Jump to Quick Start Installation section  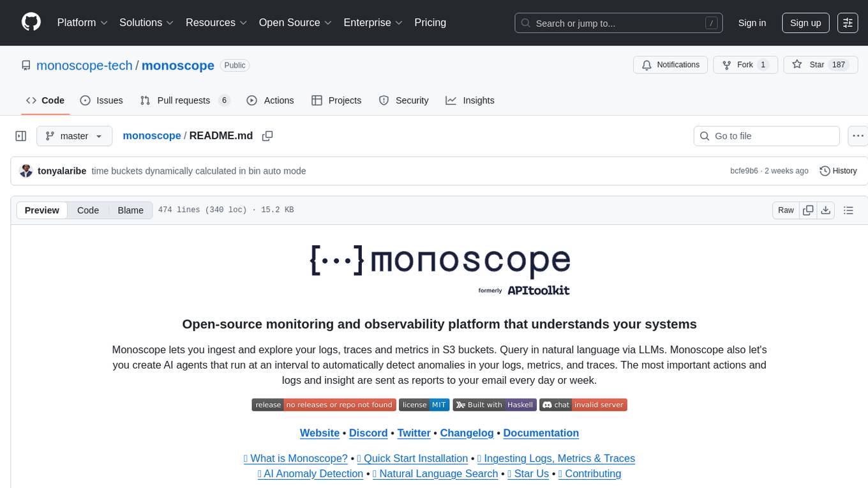click(412, 458)
